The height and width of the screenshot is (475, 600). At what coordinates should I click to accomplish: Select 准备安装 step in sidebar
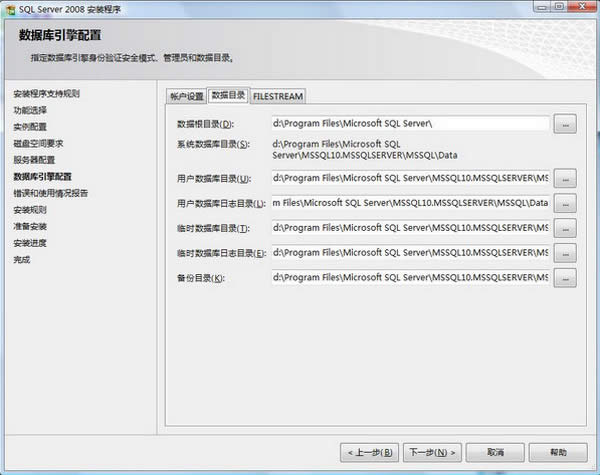(x=30, y=226)
